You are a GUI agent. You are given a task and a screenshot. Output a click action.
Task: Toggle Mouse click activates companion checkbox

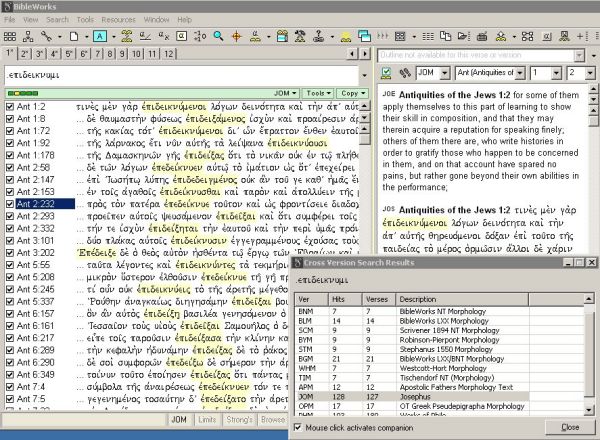[x=298, y=427]
